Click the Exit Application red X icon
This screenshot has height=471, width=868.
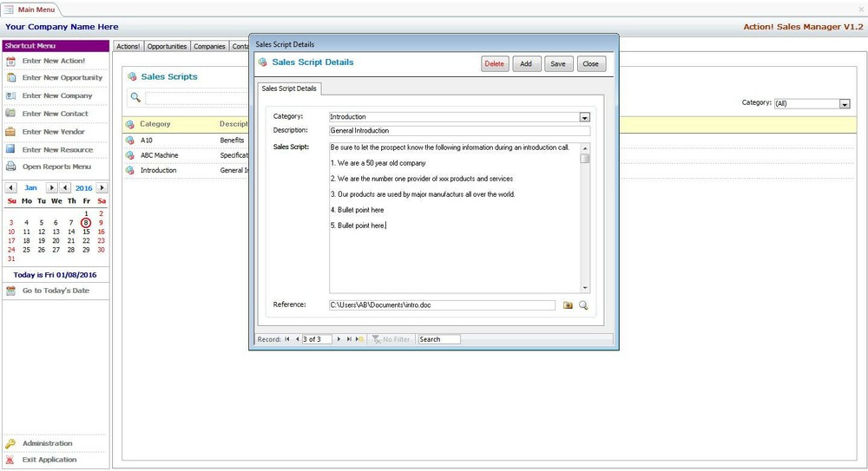point(10,460)
